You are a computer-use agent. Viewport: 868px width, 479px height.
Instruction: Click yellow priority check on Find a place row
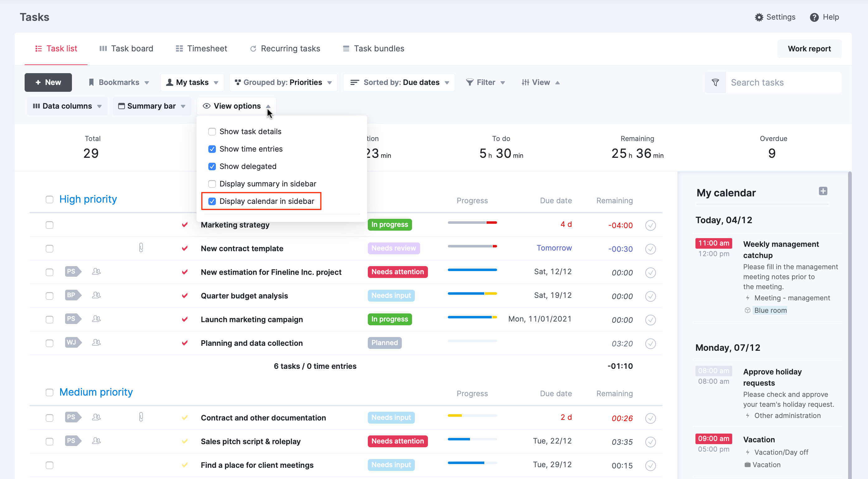pyautogui.click(x=185, y=465)
